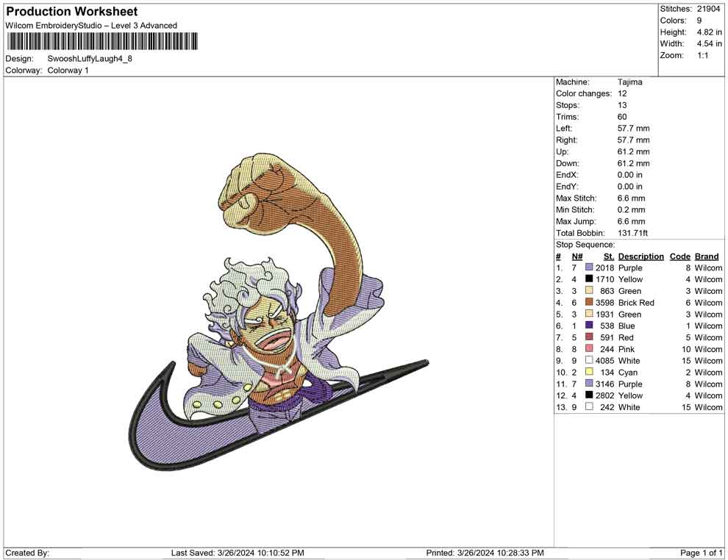This screenshot has height=560, width=728.
Task: Click the Page 1 of 1 indicator
Action: (x=701, y=553)
